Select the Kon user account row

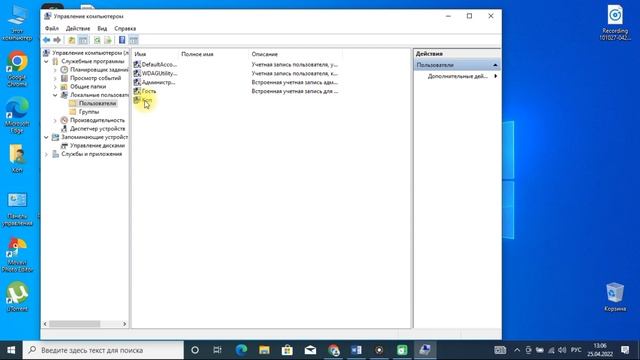click(x=144, y=100)
